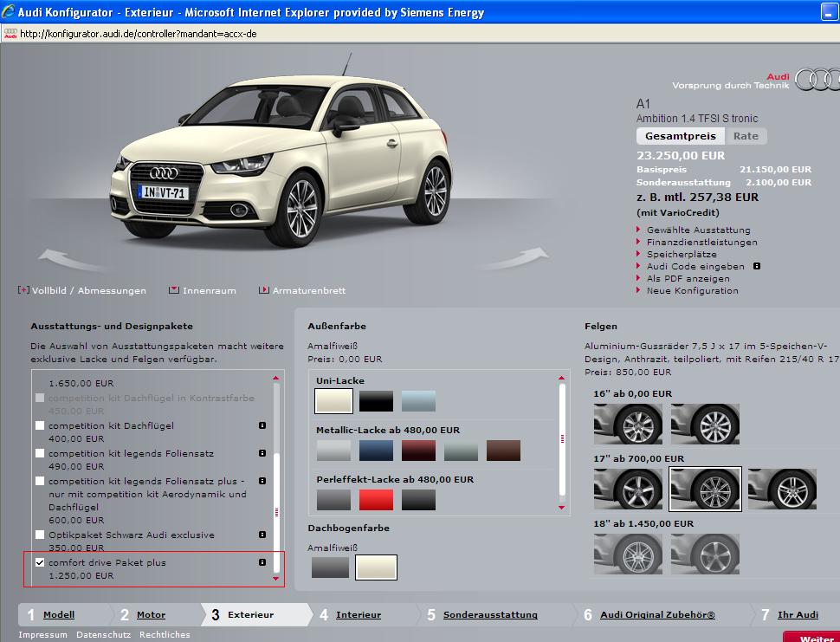The height and width of the screenshot is (642, 840).
Task: Open Impressum footer link
Action: (42, 634)
